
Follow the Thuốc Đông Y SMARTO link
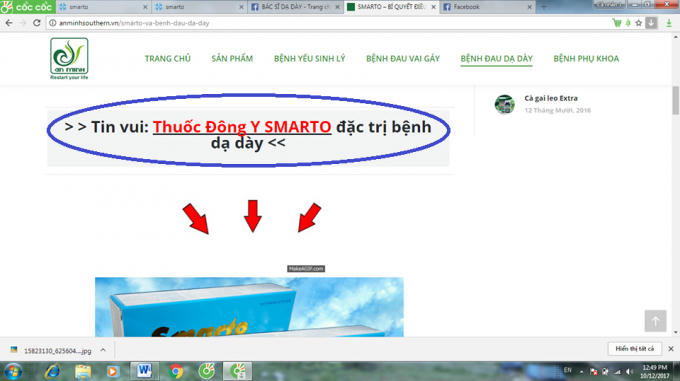tap(242, 127)
